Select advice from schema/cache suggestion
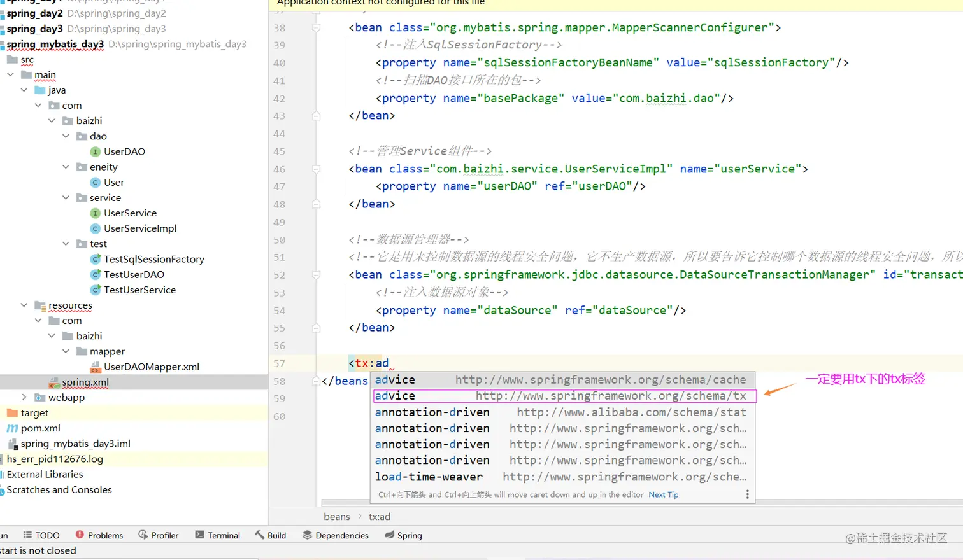The height and width of the screenshot is (560, 963). [x=562, y=380]
